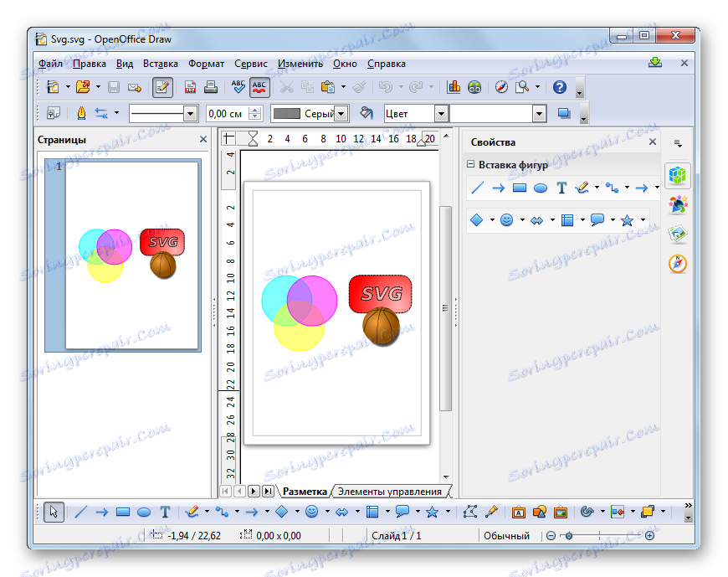Click the gray line color swatch
Image resolution: width=728 pixels, height=577 pixels.
point(286,113)
